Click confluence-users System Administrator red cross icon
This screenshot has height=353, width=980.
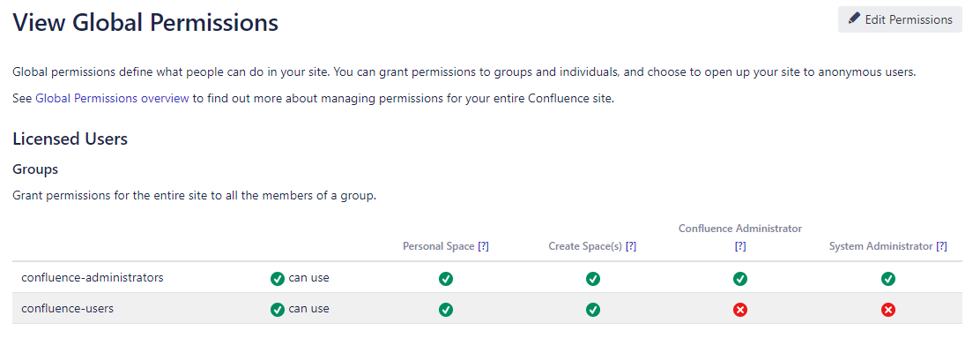click(888, 310)
